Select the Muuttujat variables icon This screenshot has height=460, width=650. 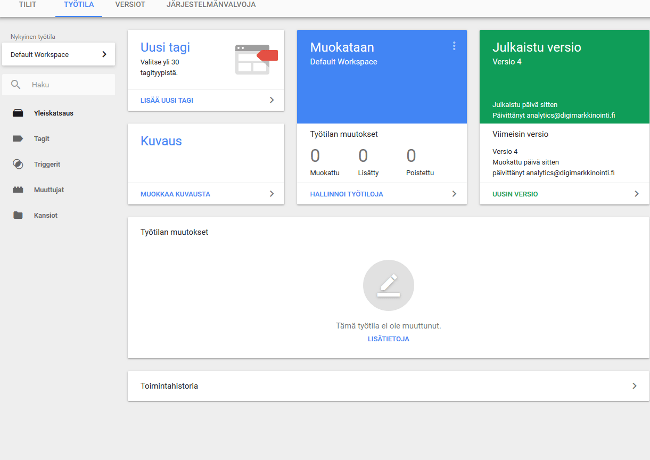pyautogui.click(x=18, y=189)
